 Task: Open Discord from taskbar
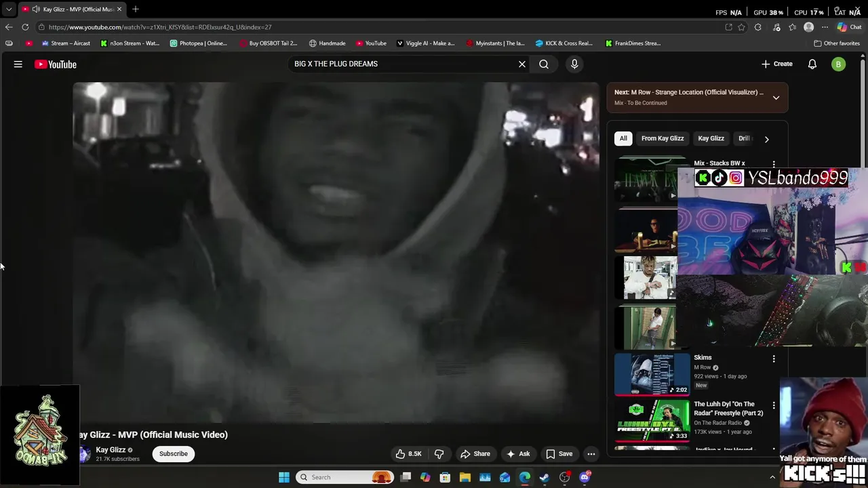pyautogui.click(x=585, y=477)
